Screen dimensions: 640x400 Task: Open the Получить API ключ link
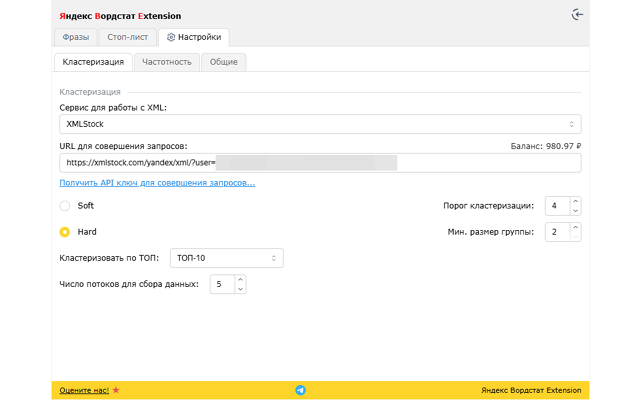(157, 183)
